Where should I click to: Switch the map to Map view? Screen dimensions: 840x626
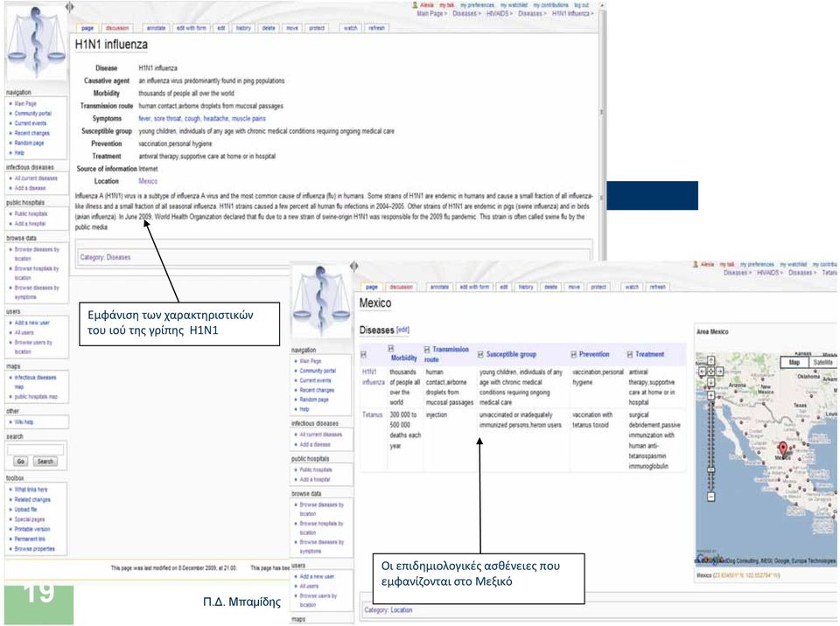pos(794,363)
